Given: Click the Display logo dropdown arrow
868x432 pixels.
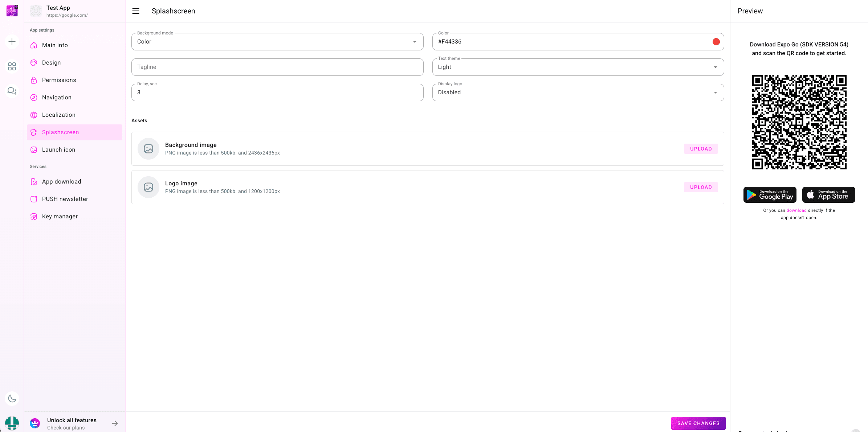Looking at the screenshot, I should 715,92.
